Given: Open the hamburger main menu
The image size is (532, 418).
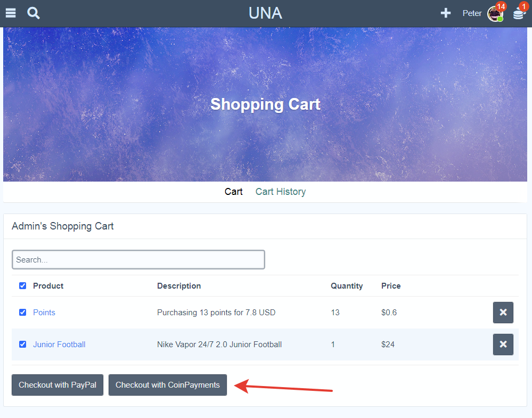Looking at the screenshot, I should (11, 13).
